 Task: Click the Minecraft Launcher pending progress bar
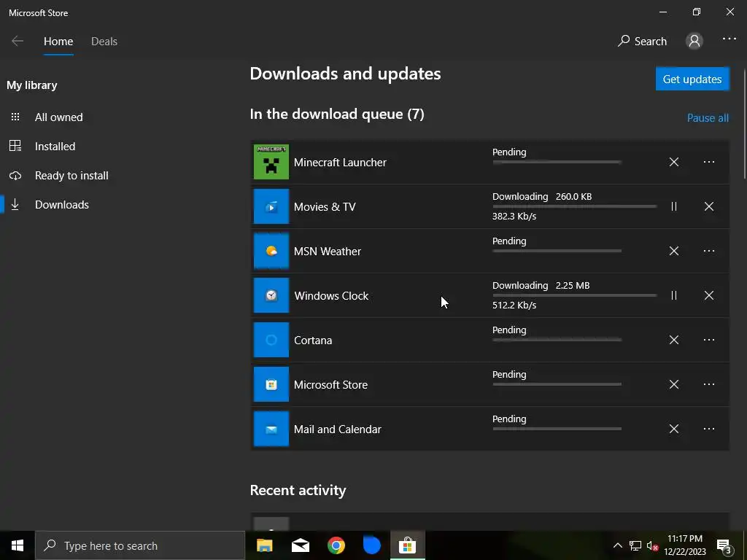tap(557, 162)
